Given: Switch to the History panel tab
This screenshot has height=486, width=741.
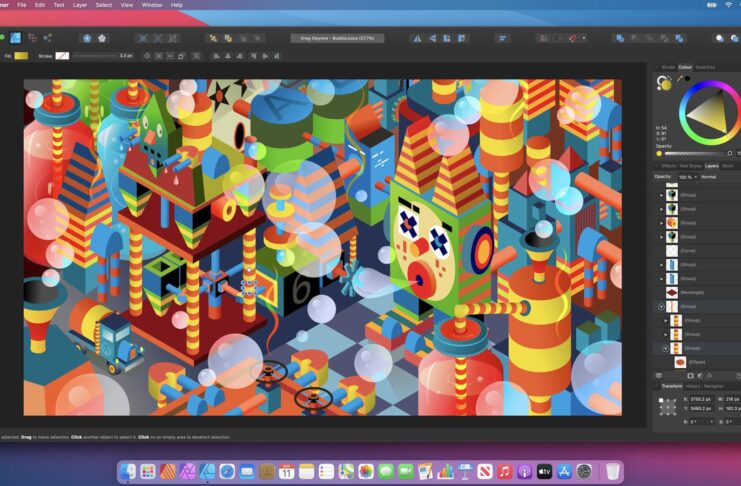Looking at the screenshot, I should pos(693,386).
